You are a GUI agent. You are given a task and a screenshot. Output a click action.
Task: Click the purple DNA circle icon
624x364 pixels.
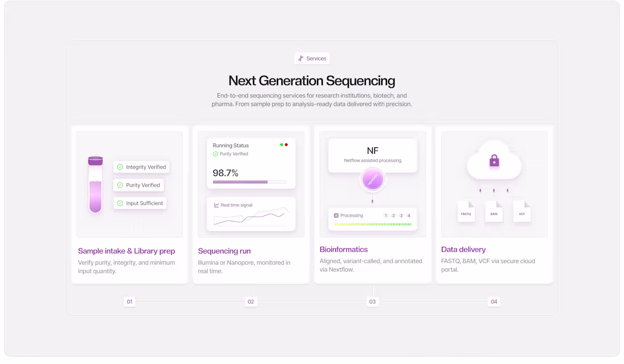[x=373, y=179]
